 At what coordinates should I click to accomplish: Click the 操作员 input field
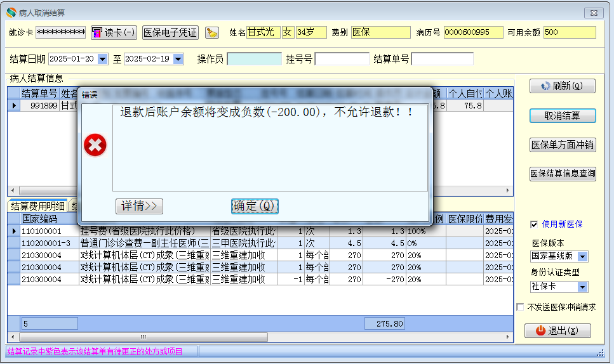(254, 59)
